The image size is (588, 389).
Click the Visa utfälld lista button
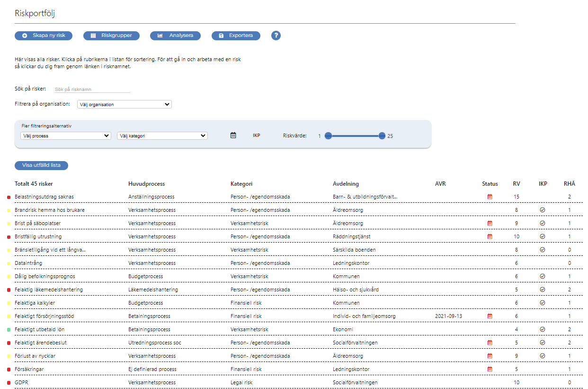coord(41,165)
